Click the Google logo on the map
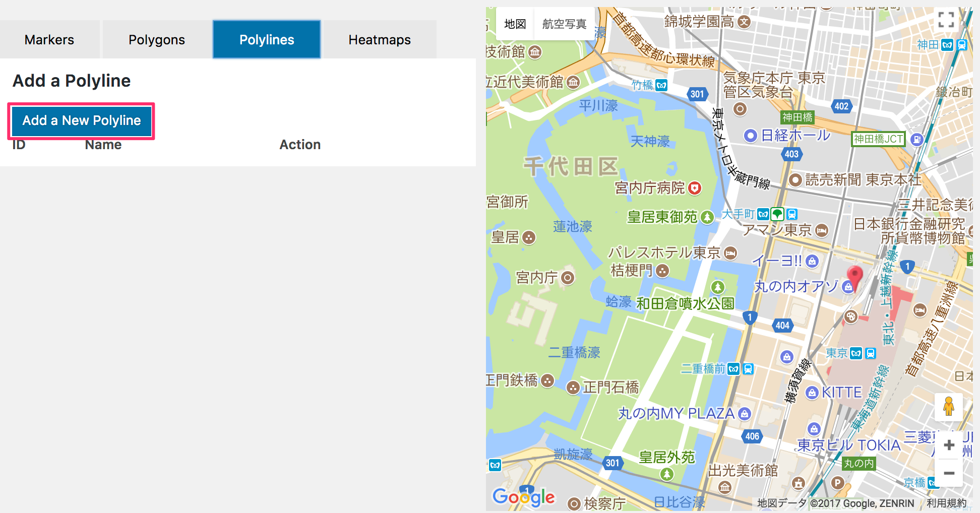 point(524,496)
